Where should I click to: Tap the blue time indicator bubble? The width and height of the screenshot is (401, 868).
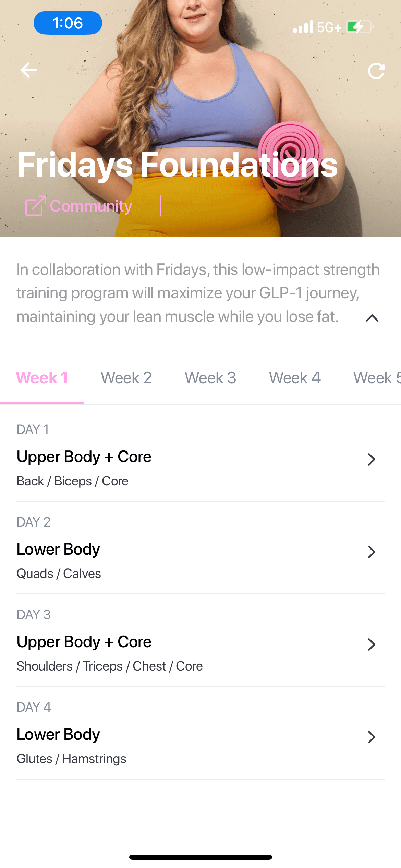[x=68, y=23]
